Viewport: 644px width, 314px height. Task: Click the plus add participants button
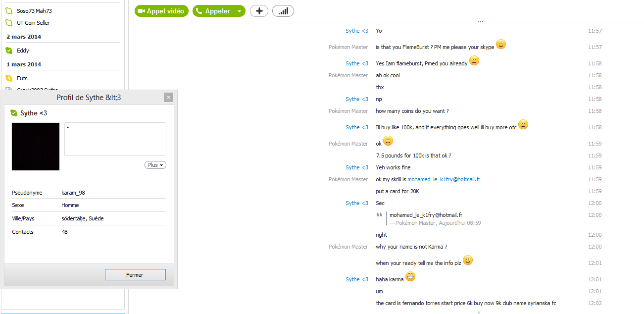click(x=259, y=11)
